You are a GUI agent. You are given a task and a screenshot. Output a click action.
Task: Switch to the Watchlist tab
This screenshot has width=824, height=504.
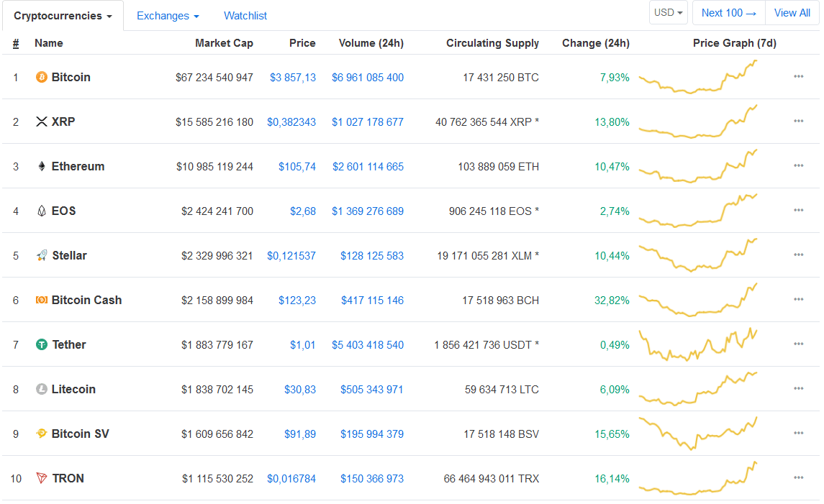pyautogui.click(x=245, y=16)
